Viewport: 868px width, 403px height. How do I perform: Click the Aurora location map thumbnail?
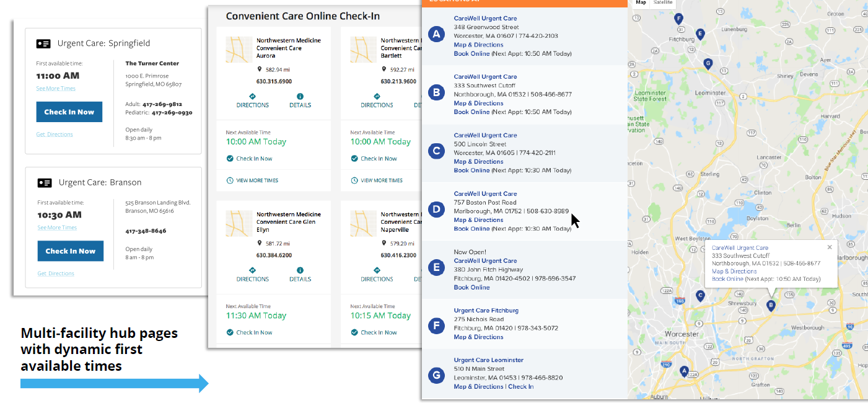point(239,50)
